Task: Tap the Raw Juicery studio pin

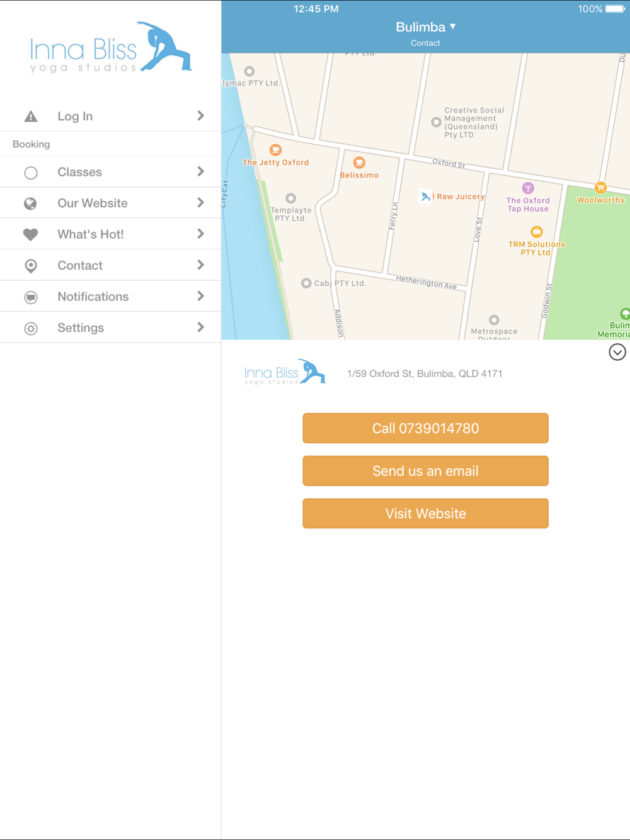Action: 426,196
